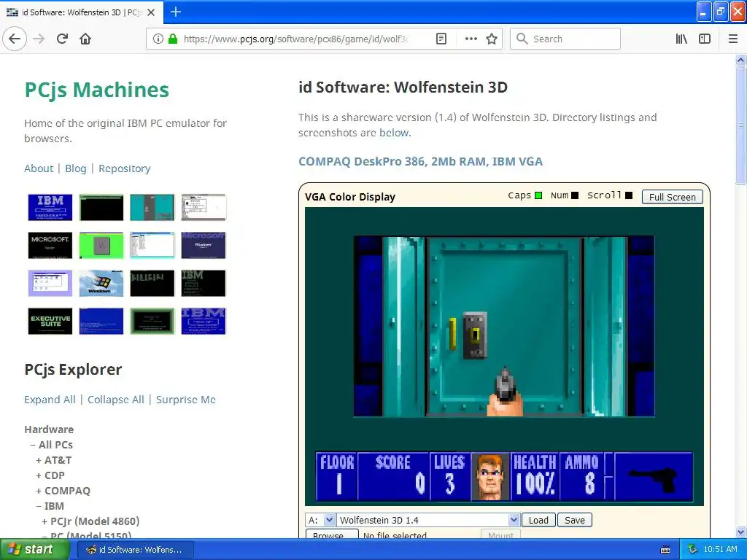747x560 pixels.
Task: Open the black-screen thumbnail next to IBM
Action: pyautogui.click(x=101, y=207)
